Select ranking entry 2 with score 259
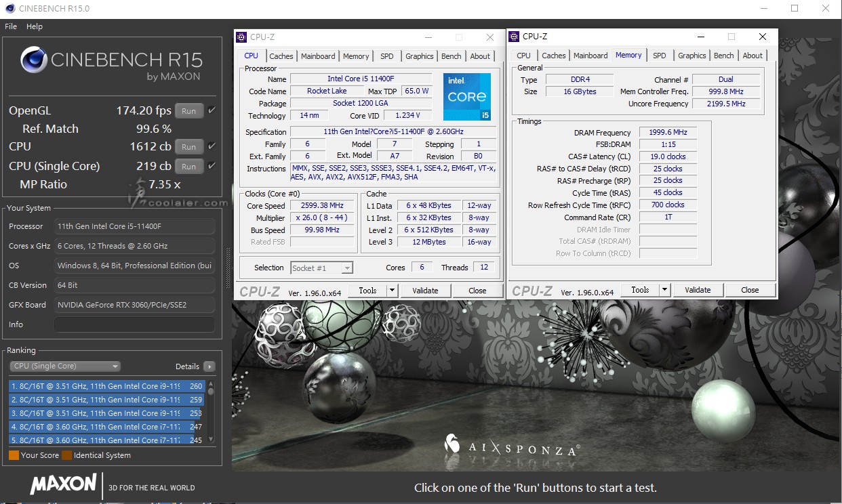This screenshot has height=504, width=842. coord(107,400)
